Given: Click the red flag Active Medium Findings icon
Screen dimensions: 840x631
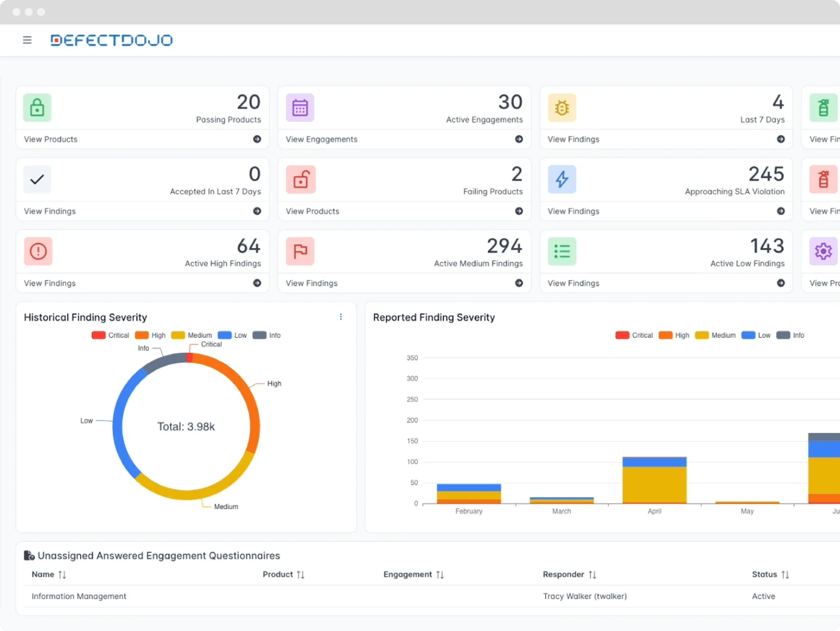Looking at the screenshot, I should [x=300, y=251].
